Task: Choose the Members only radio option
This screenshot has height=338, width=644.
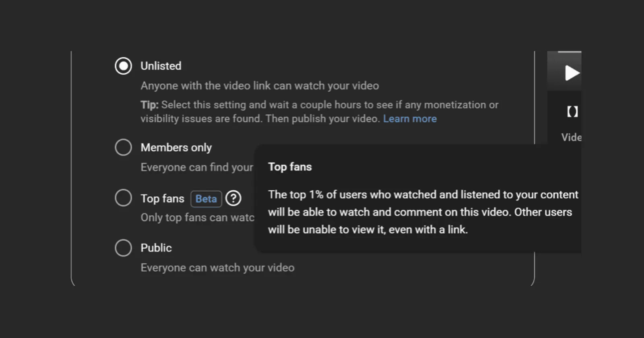Action: click(x=123, y=147)
